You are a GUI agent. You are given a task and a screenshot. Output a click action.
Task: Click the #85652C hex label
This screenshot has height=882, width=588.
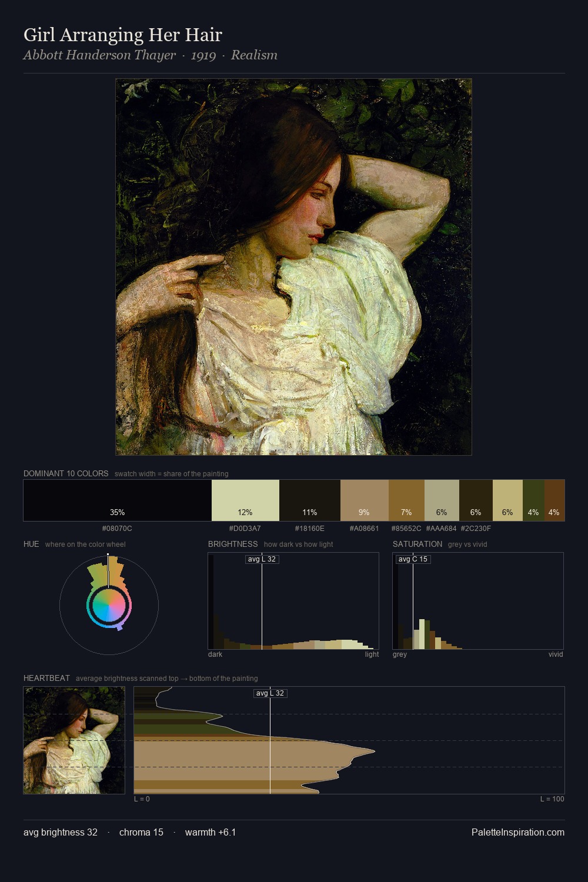tap(406, 529)
